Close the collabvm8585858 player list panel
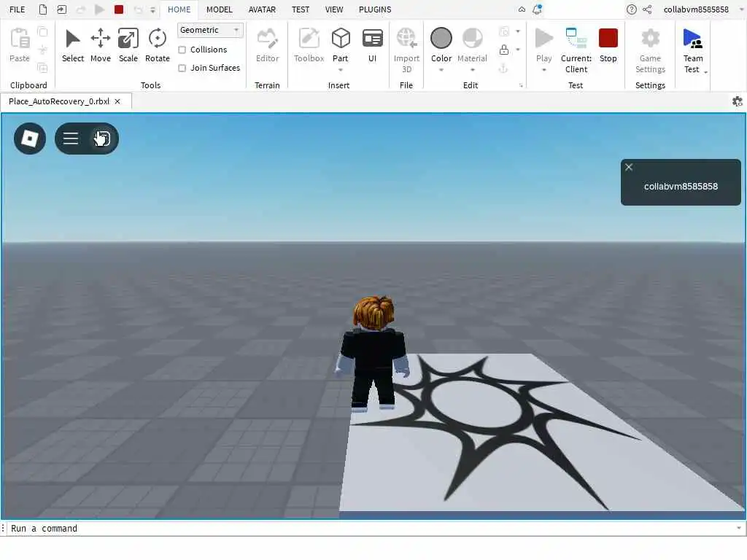Viewport: 747px width, 560px height. (x=629, y=167)
